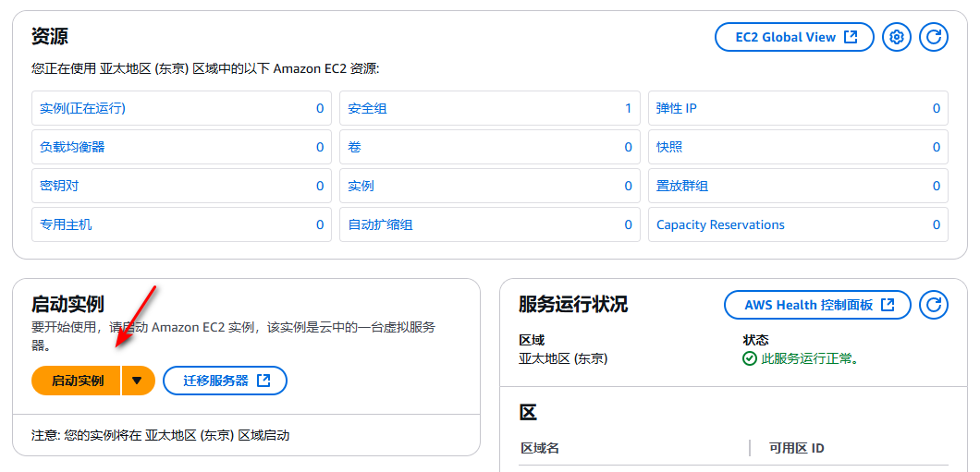Screen dimensions: 980x472
Task: Open Capacity Reservations link
Action: click(720, 224)
